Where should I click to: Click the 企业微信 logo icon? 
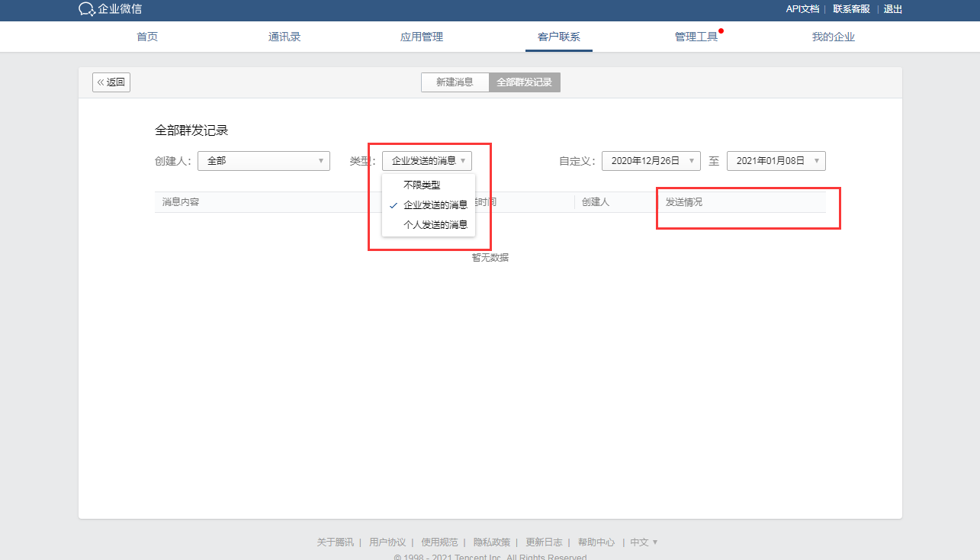(87, 9)
